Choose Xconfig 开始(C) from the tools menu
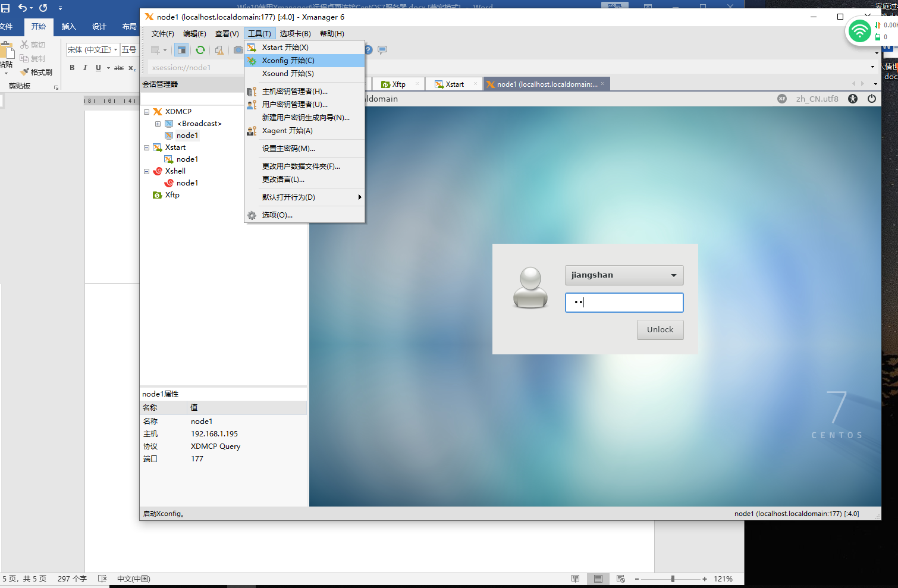 coord(304,61)
